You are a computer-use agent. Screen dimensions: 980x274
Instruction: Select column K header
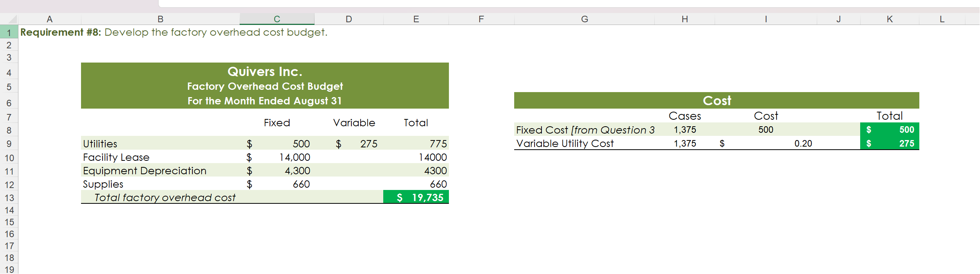(890, 19)
